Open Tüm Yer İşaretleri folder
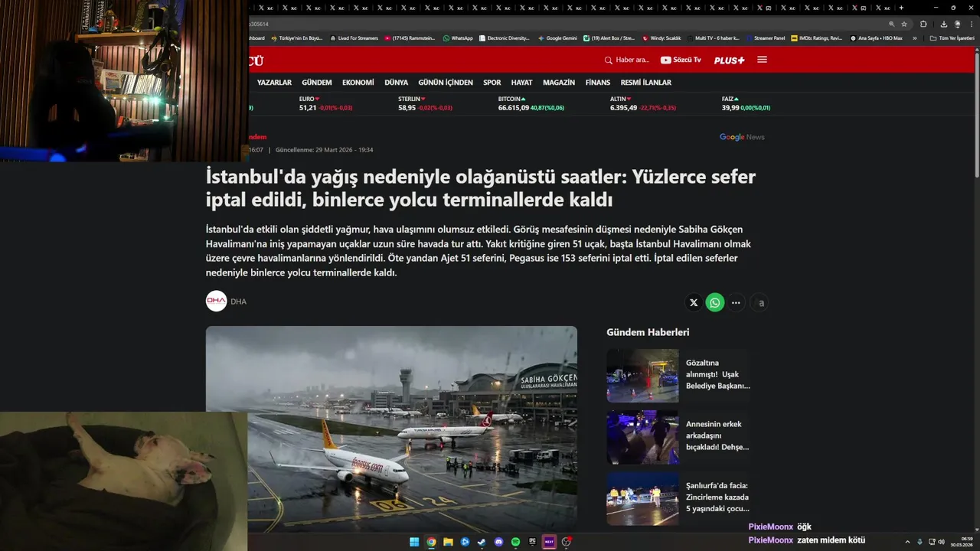This screenshot has height=551, width=980. pyautogui.click(x=952, y=37)
